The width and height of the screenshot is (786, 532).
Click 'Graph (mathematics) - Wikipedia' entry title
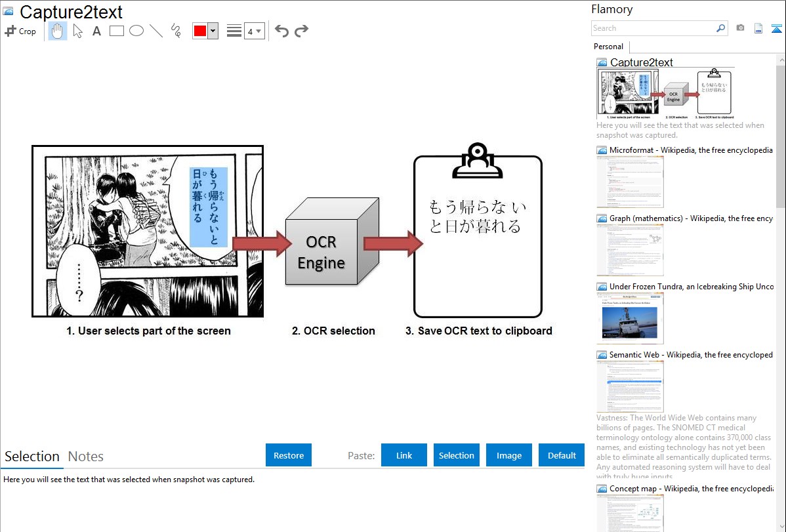click(691, 218)
